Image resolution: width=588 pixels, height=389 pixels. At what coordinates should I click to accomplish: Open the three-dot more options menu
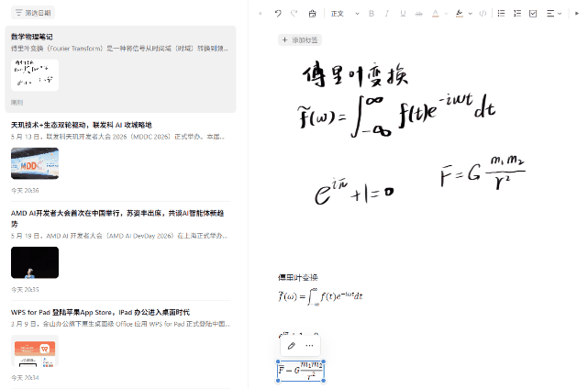309,346
